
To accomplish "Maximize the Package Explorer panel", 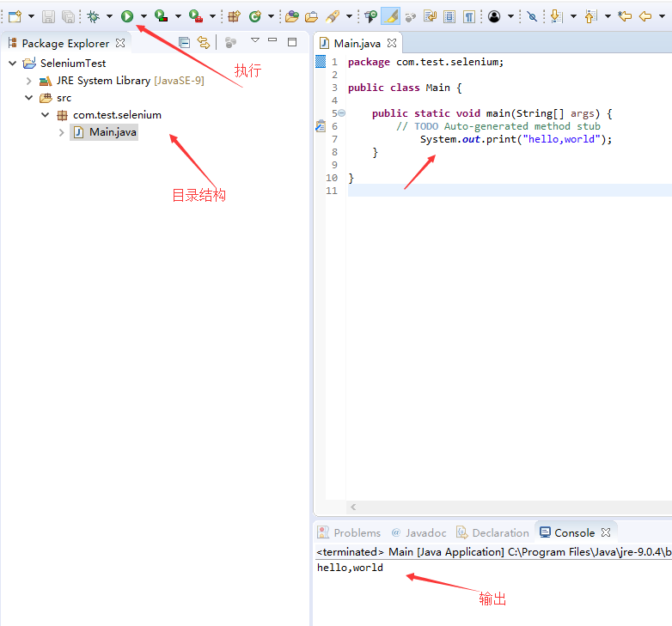I will point(292,42).
